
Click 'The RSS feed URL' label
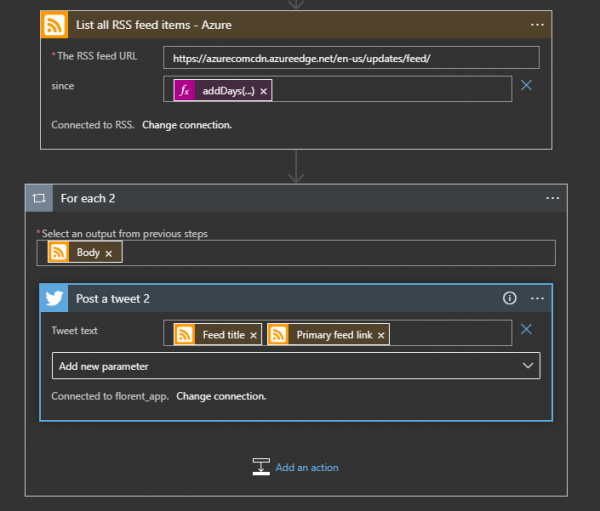click(97, 56)
